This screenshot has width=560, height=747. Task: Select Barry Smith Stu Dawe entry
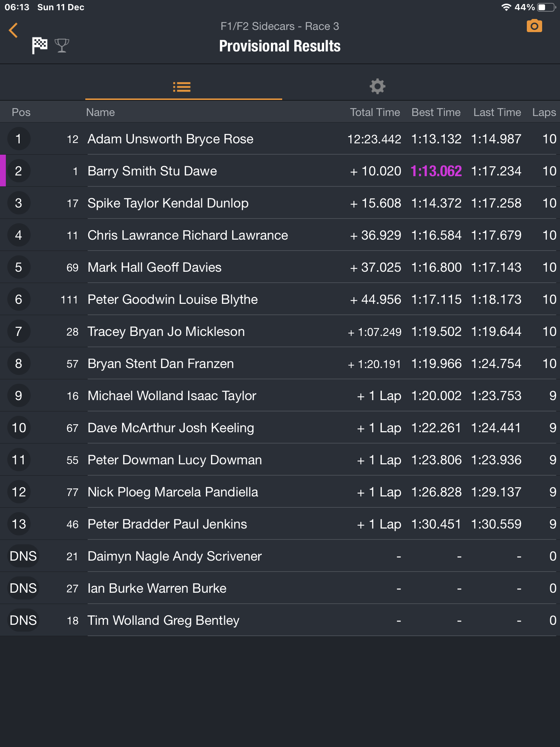(152, 171)
